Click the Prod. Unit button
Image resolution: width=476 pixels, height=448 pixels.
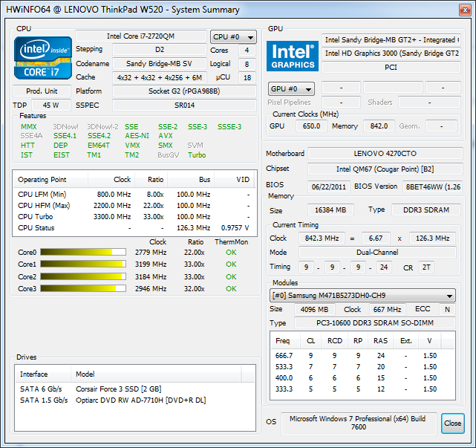[42, 91]
